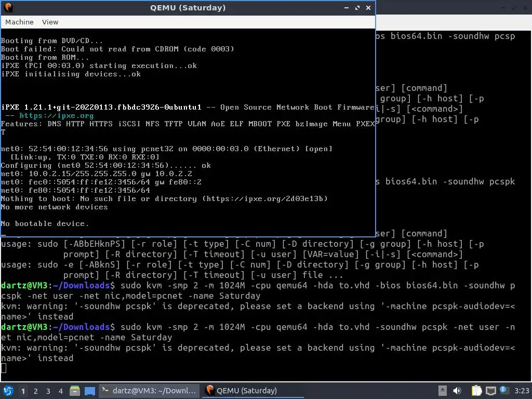Click first 'dartz@VM3:~/Downloads$' prompt with -bios option
Viewport: 532px width, 399px height.
[x=58, y=285]
